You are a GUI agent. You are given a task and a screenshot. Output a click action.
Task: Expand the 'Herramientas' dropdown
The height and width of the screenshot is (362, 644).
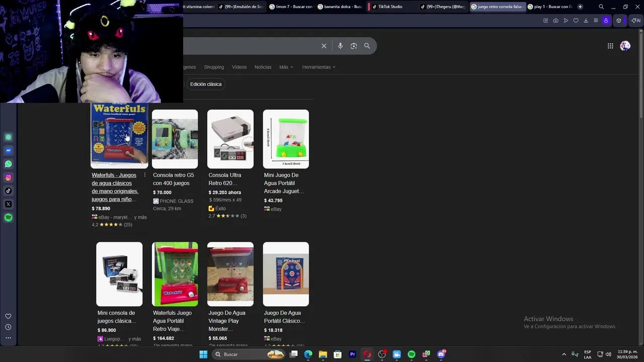(x=318, y=67)
